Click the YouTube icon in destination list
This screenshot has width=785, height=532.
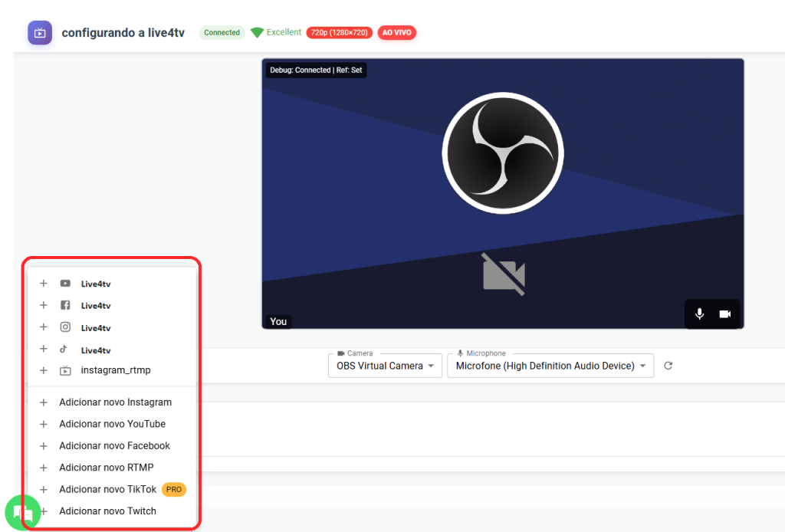65,284
